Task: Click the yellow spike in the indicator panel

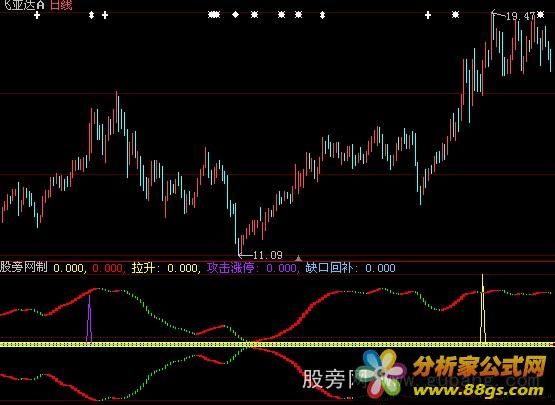Action: coord(482,308)
